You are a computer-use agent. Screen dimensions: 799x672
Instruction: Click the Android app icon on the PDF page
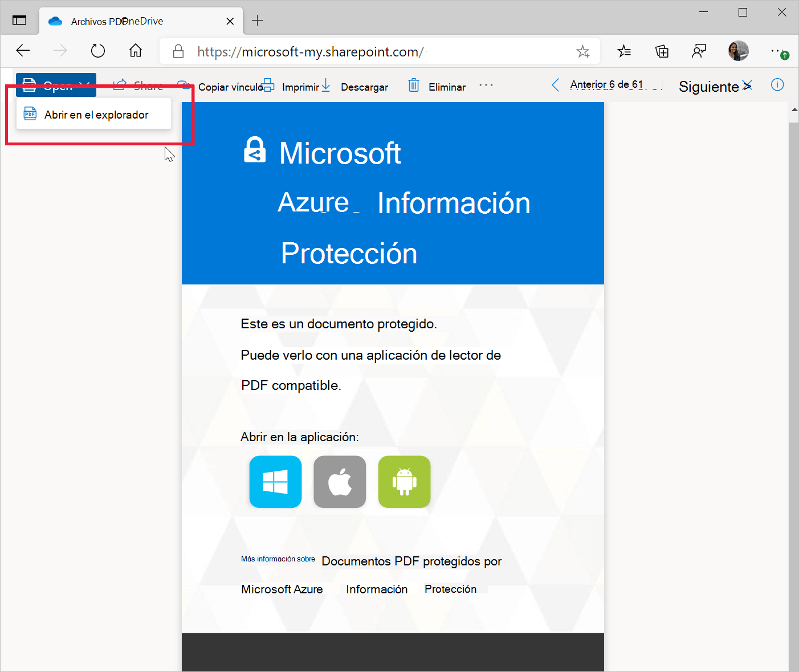click(x=404, y=482)
